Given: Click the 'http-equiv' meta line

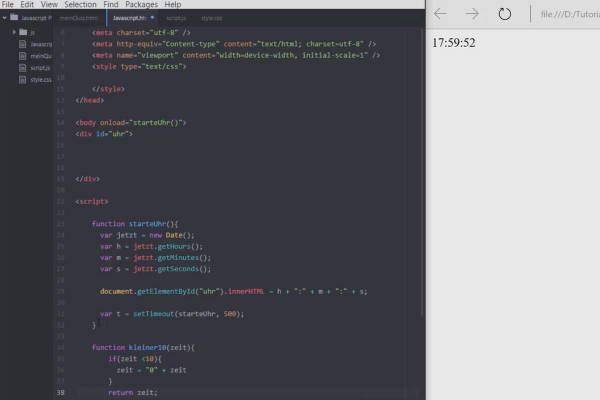Looking at the screenshot, I should pos(234,44).
